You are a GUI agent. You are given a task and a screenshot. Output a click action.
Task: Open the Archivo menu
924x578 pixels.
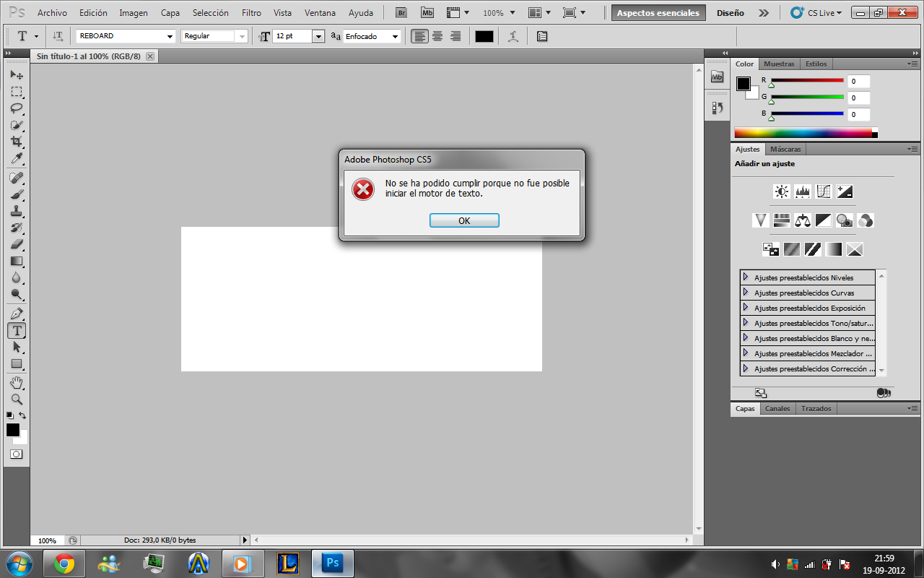52,13
